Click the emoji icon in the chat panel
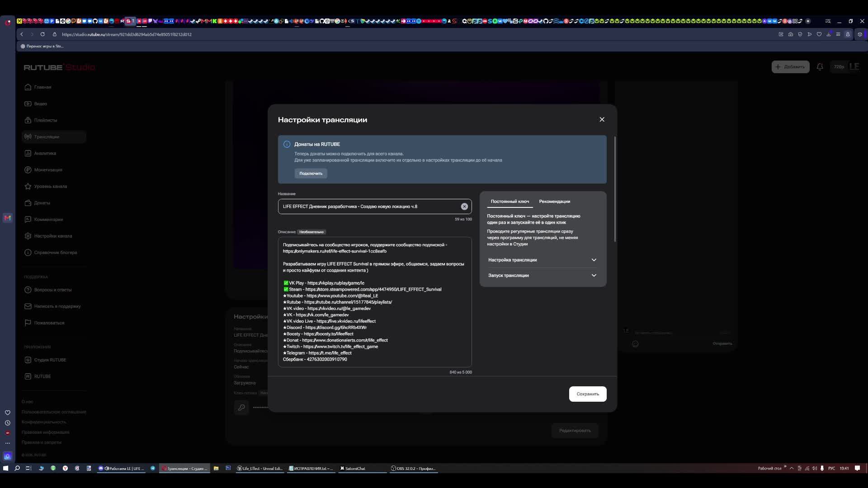 click(x=635, y=344)
